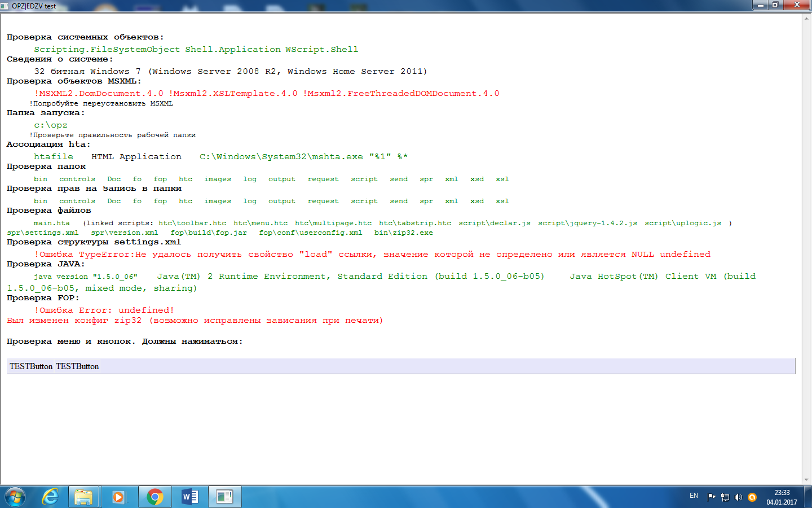Image resolution: width=812 pixels, height=508 pixels.
Task: Click the fop\build\fop.jar file name
Action: (x=209, y=233)
